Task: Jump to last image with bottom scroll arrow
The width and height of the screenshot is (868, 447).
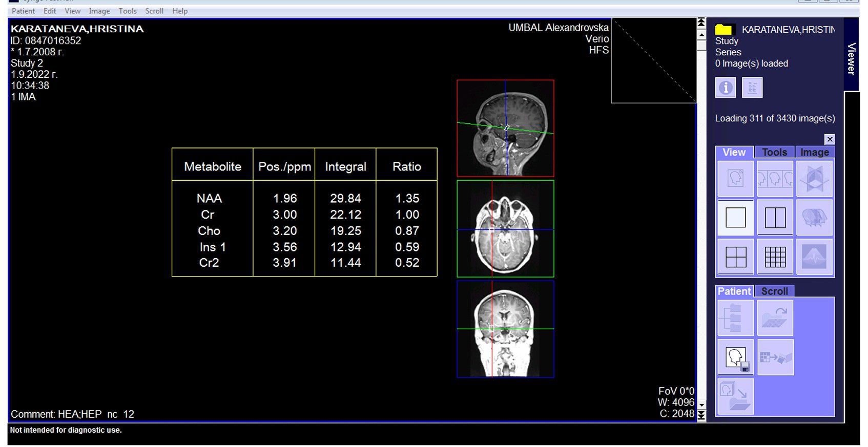Action: [x=701, y=415]
